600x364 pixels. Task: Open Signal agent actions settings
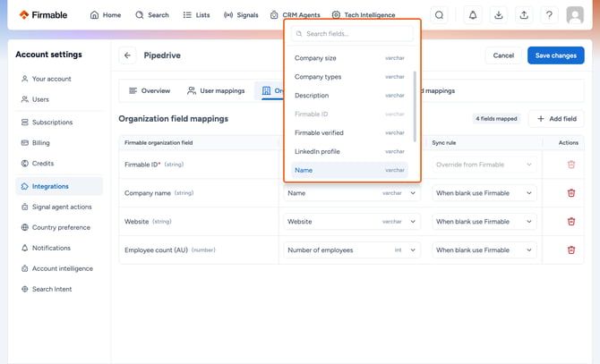pos(59,207)
